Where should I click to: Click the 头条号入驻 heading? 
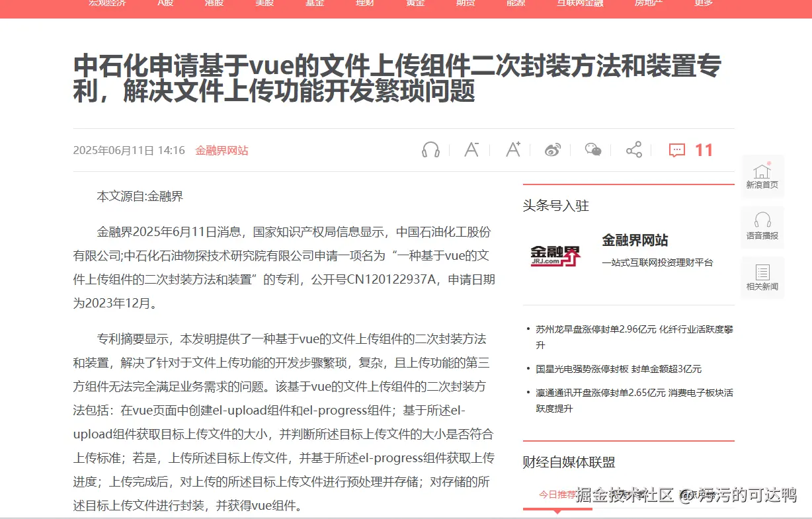coord(556,206)
